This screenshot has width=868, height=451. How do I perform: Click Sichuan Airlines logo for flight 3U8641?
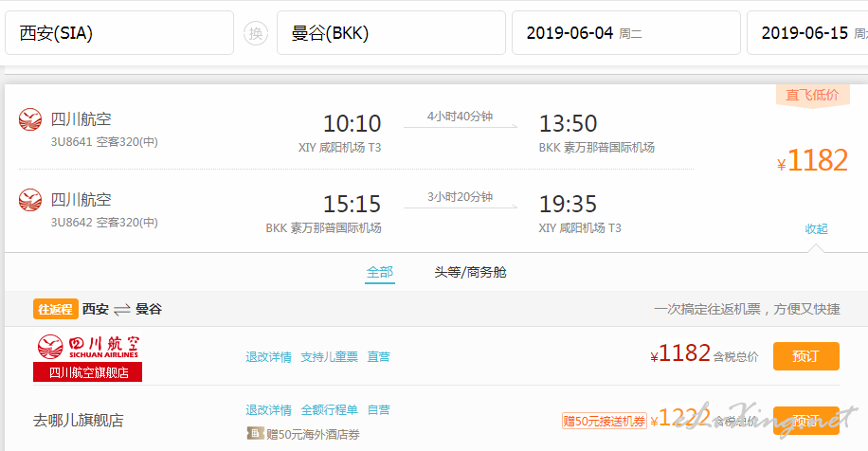(x=30, y=119)
